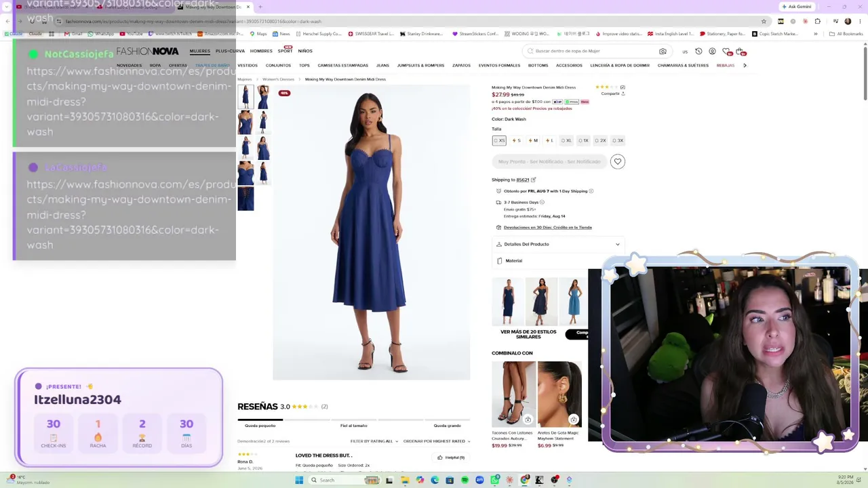Open the account profile icon
The image size is (868, 488).
(x=712, y=51)
